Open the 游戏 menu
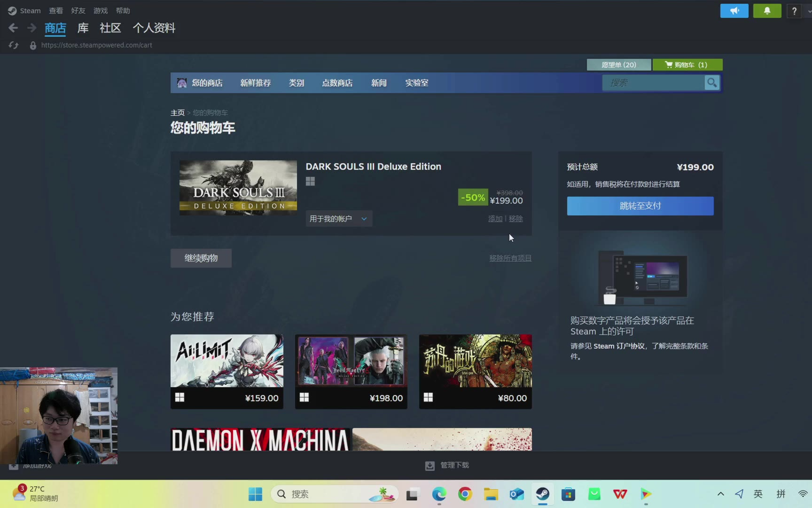This screenshot has height=508, width=812. [x=101, y=10]
